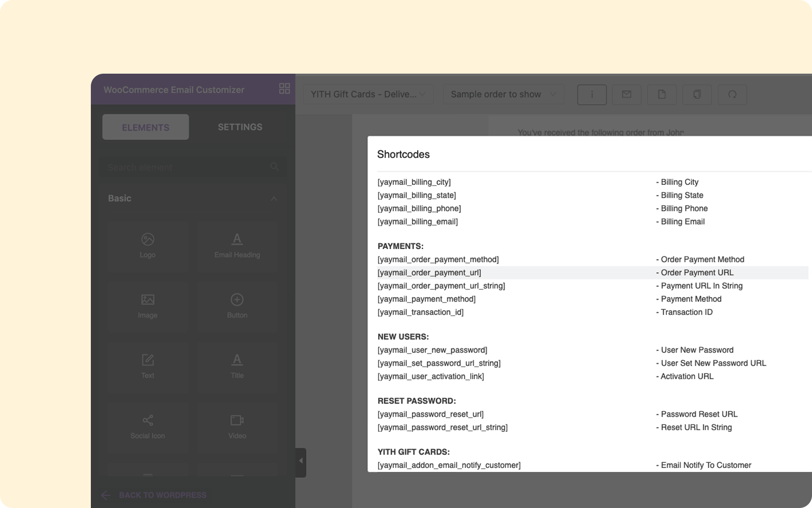
Task: Click the WooCommerce Email Customizer title
Action: pyautogui.click(x=174, y=89)
